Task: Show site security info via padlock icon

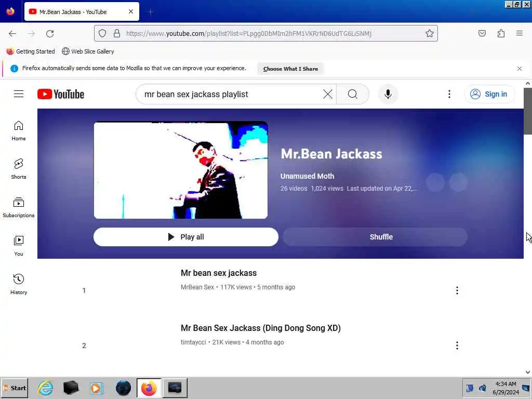Action: 117,33
